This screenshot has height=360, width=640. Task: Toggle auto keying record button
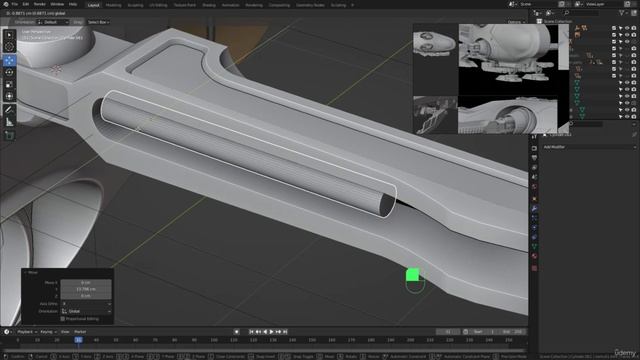coord(236,332)
